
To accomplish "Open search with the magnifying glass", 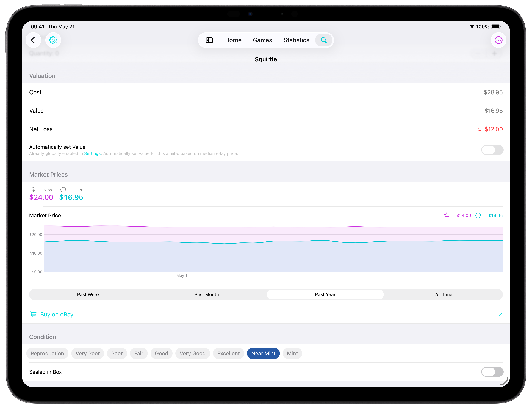I will tap(324, 40).
